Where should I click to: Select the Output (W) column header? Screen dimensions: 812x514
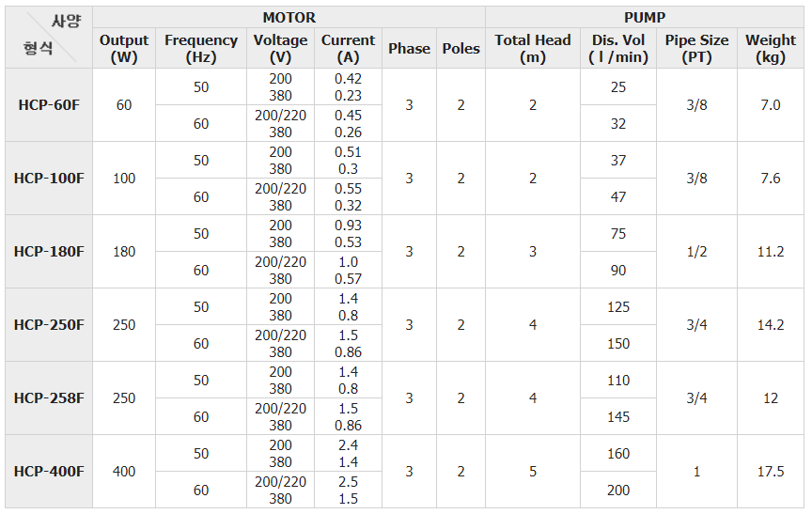[124, 48]
